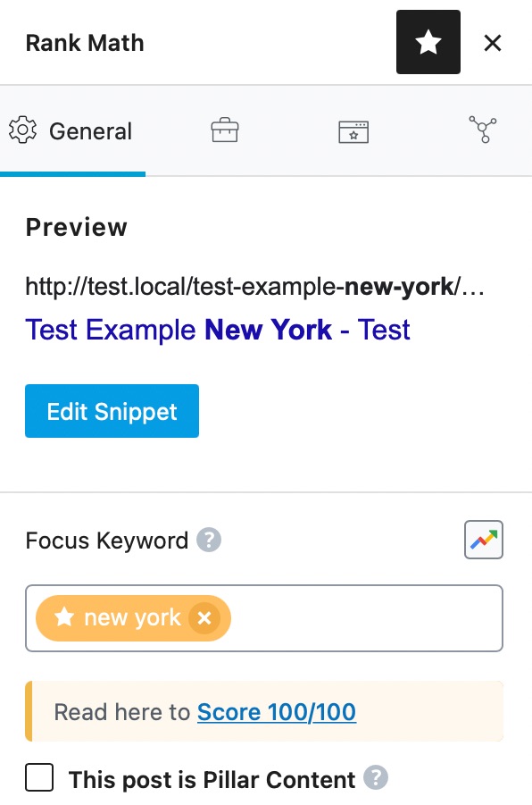Open the General tab
The width and height of the screenshot is (532, 805).
pos(72,131)
